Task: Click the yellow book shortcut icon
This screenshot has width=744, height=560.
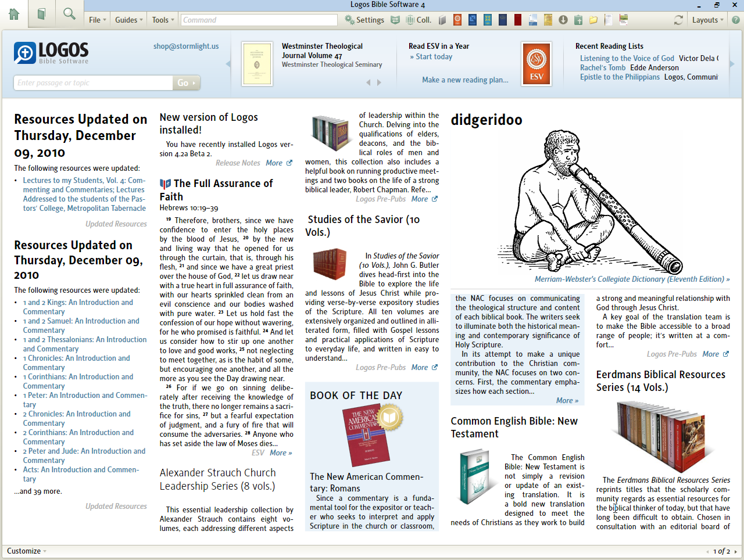Action: pyautogui.click(x=548, y=20)
